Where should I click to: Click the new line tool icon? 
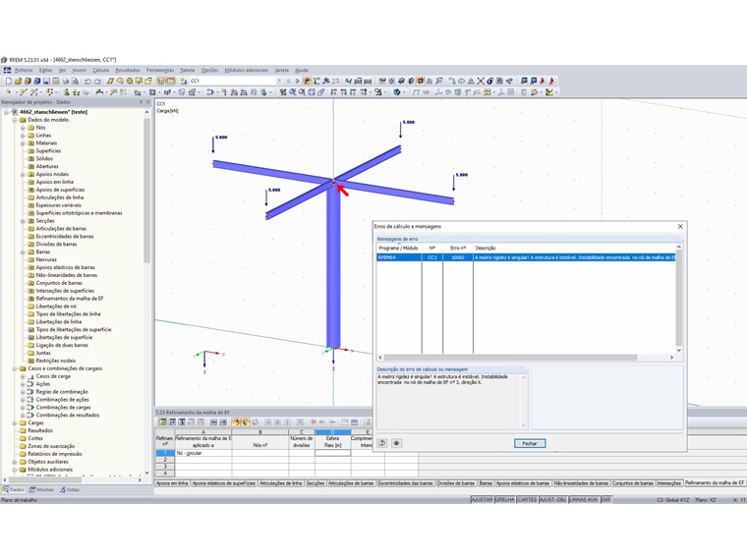(x=23, y=92)
